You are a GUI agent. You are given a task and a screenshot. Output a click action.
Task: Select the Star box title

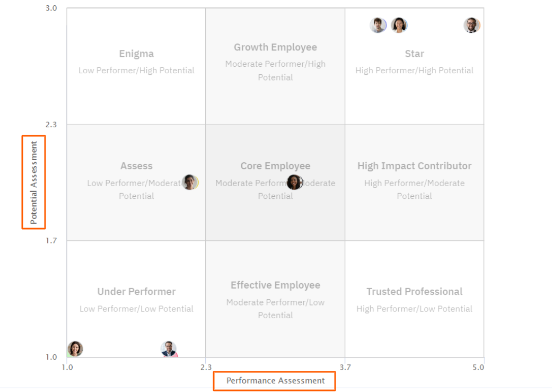coord(414,54)
